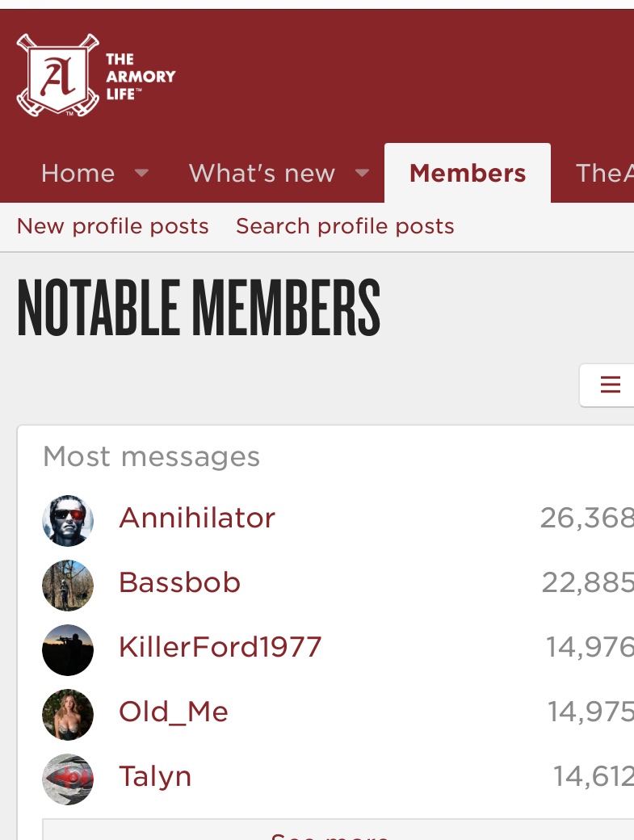
Task: Expand the Home dropdown arrow
Action: pyautogui.click(x=141, y=173)
